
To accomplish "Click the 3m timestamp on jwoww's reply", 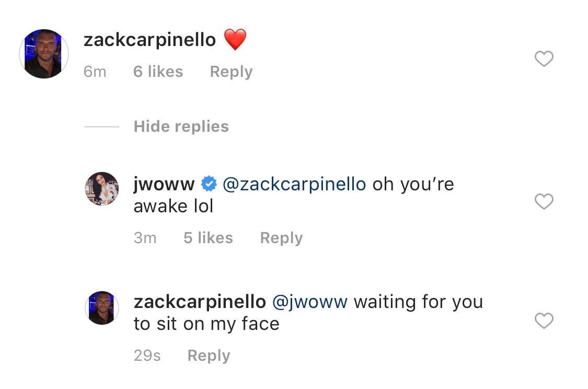I will point(145,238).
